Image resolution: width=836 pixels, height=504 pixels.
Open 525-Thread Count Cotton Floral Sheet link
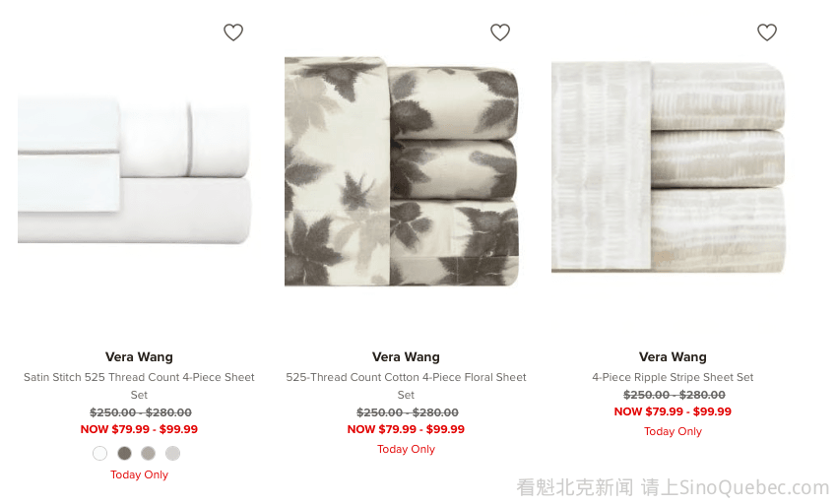click(406, 386)
